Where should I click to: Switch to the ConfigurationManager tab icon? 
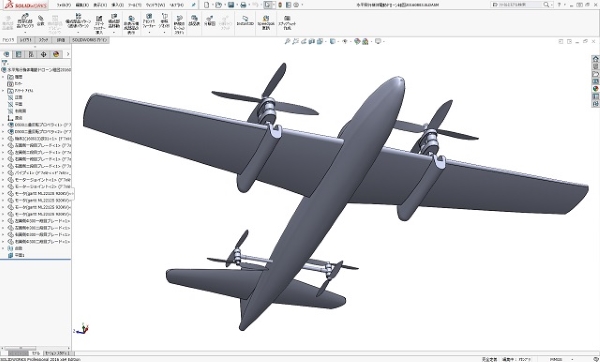coord(31,54)
